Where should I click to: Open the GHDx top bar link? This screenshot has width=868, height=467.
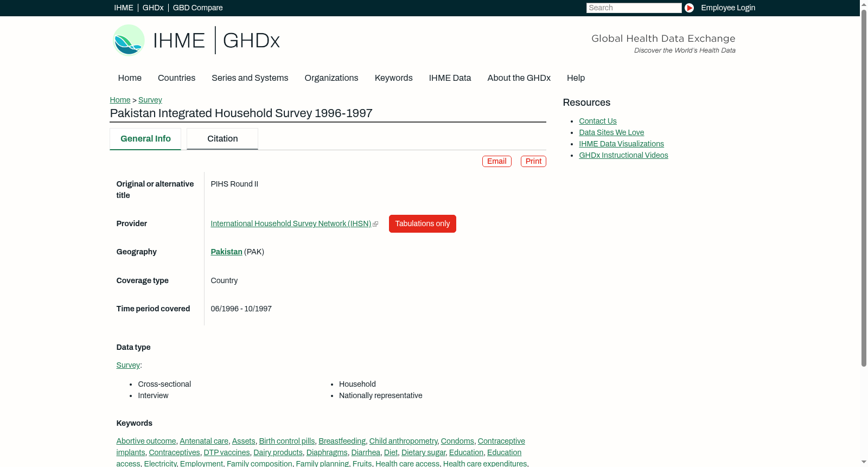[153, 8]
